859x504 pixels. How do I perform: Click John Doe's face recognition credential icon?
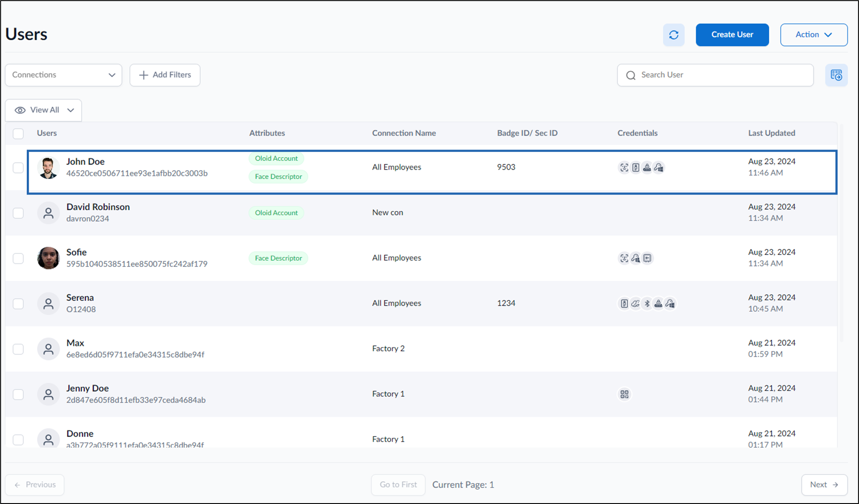(624, 167)
